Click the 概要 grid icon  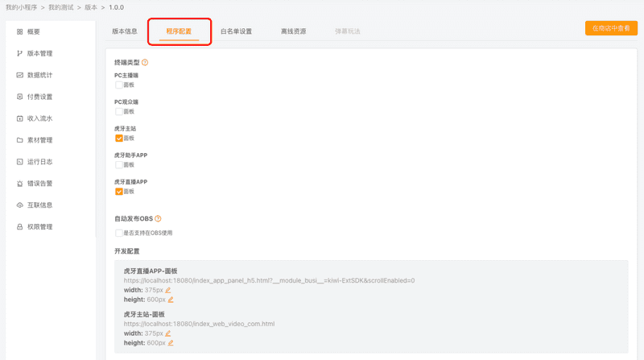point(19,31)
